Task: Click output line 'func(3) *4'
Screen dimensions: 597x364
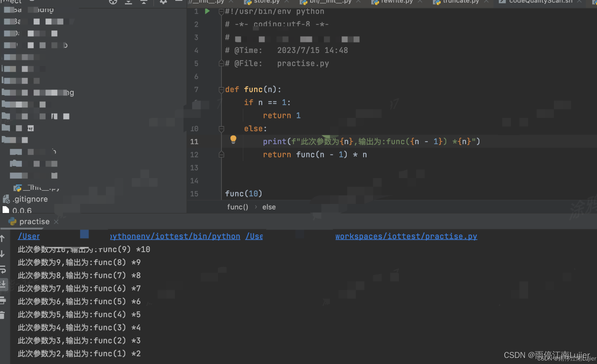Action: [x=79, y=327]
